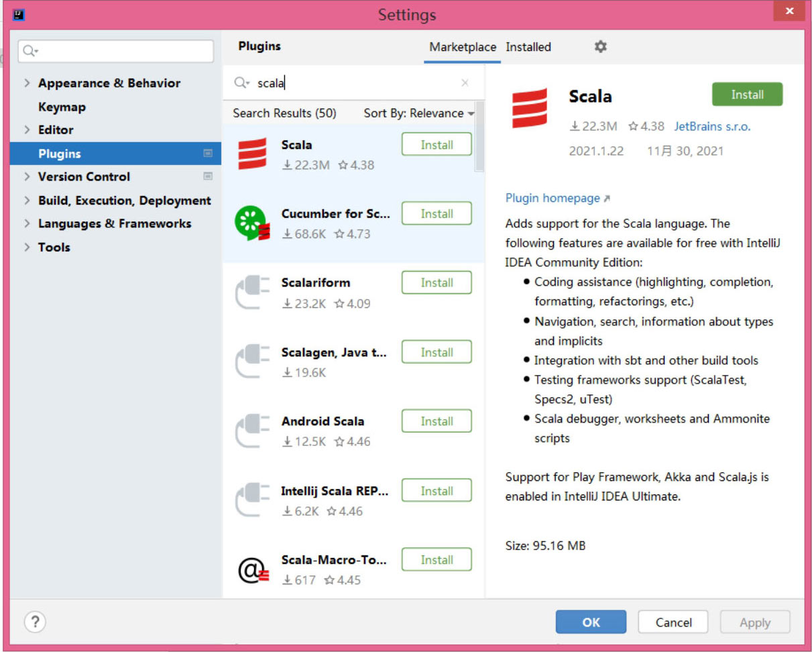Click the Scala plugin logo in results list
This screenshot has width=812, height=652.
[252, 154]
